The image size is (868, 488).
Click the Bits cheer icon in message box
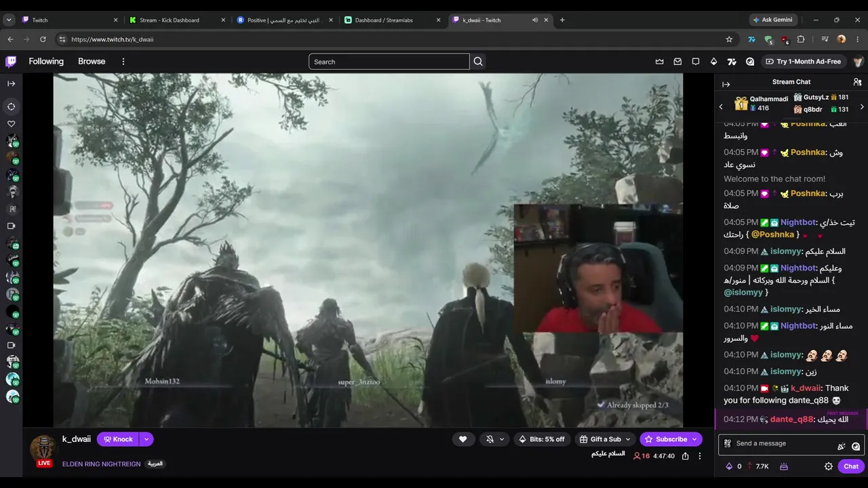[842, 446]
